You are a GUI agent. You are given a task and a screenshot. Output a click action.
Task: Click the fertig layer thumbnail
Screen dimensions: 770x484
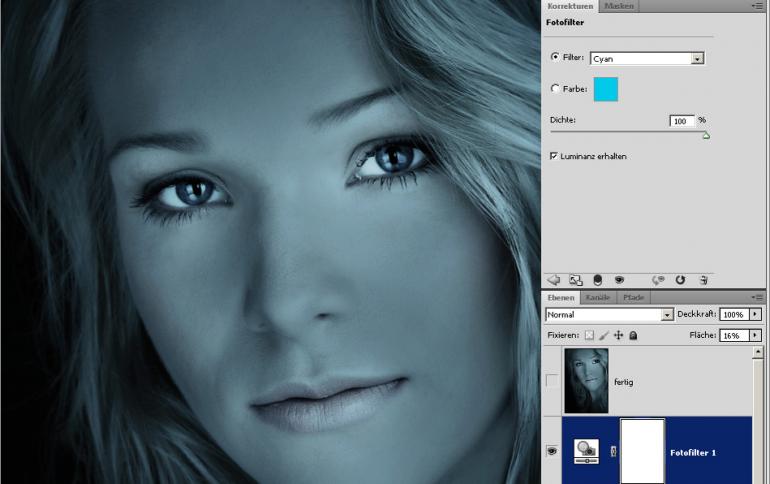tap(586, 380)
